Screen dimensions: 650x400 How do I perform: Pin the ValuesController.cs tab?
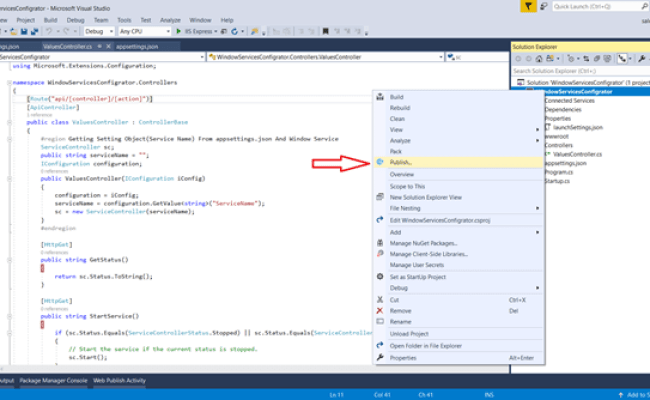coord(99,46)
